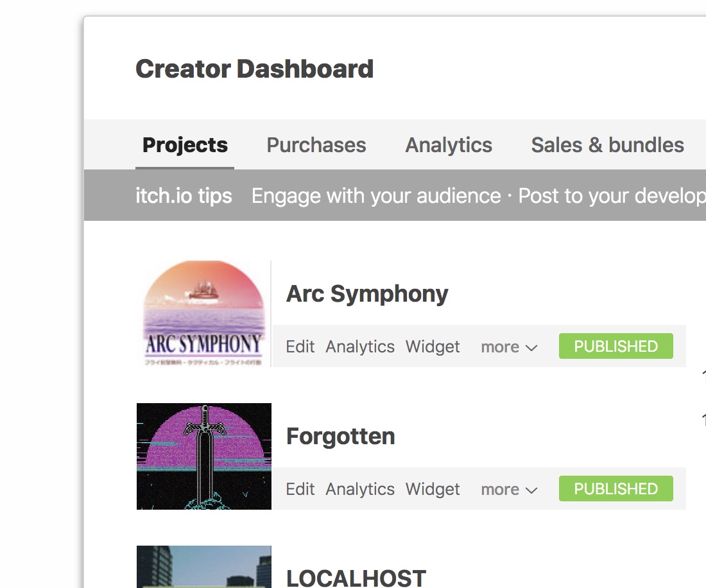Switch to the Purchases tab

pos(316,145)
